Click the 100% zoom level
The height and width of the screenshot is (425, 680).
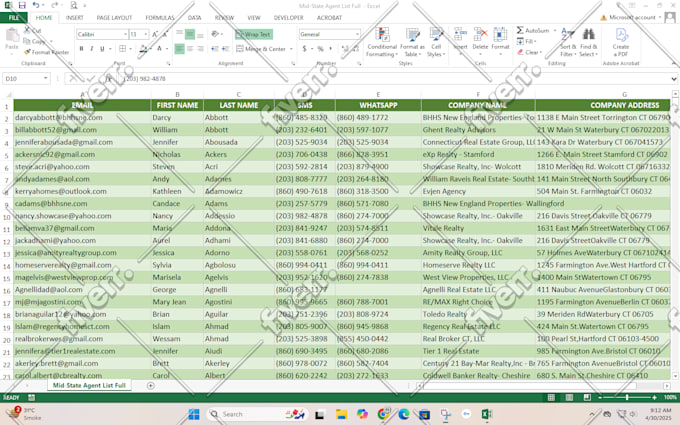(670, 397)
